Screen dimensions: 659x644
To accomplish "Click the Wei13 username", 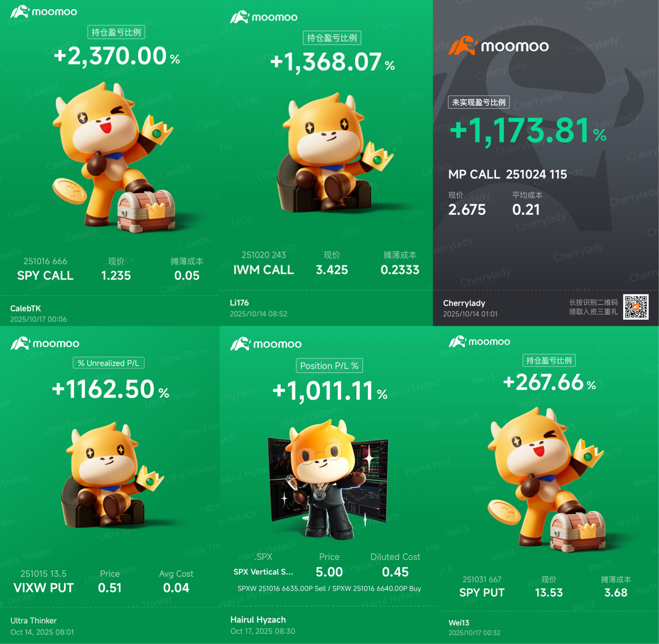I will click(459, 623).
